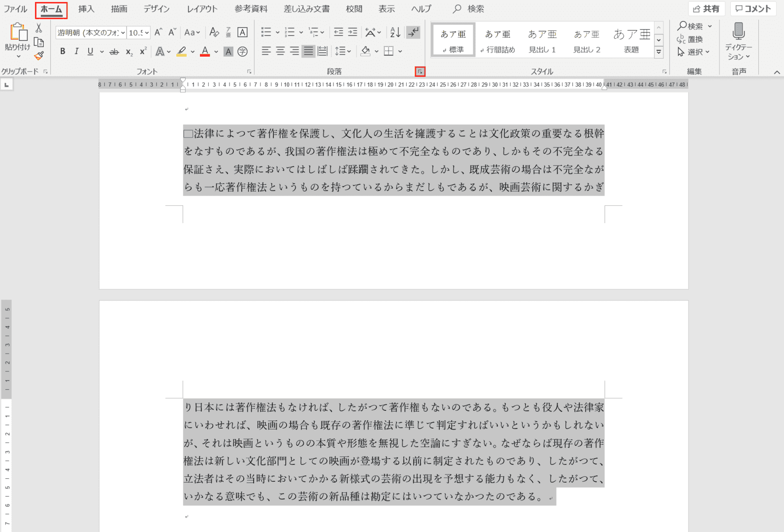Image resolution: width=784 pixels, height=532 pixels.
Task: Collapse the ribbon with the chevron
Action: click(x=777, y=72)
